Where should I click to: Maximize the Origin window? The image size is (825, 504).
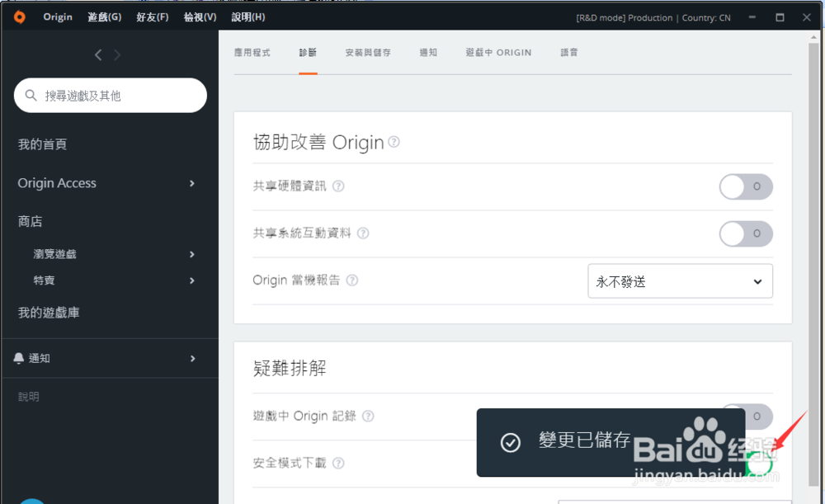pyautogui.click(x=780, y=16)
